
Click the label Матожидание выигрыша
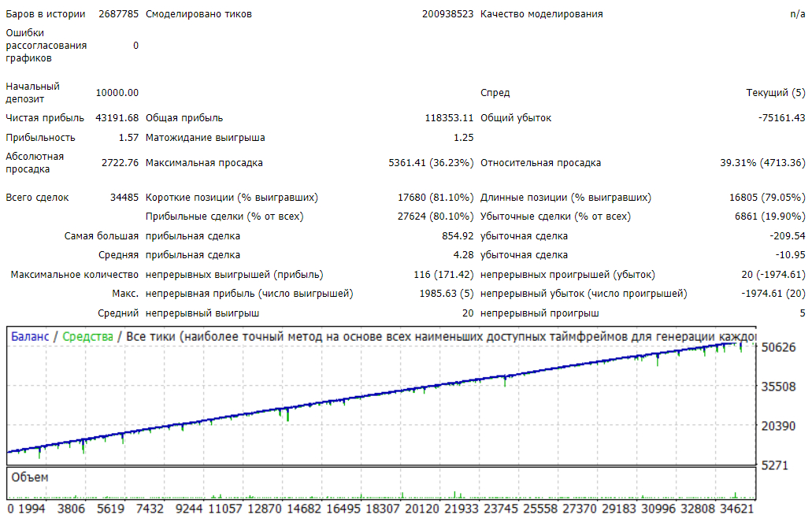pyautogui.click(x=205, y=138)
